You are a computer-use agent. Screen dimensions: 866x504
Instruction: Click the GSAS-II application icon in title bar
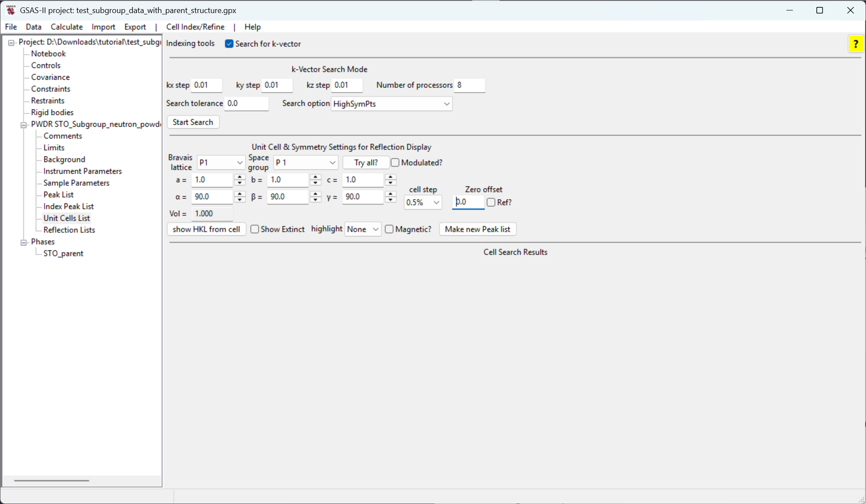11,10
